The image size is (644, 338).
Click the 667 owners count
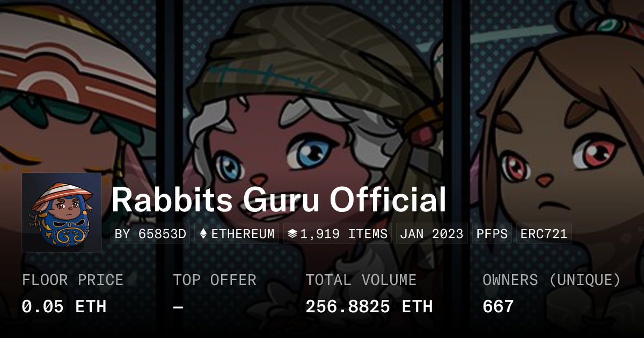tap(498, 307)
